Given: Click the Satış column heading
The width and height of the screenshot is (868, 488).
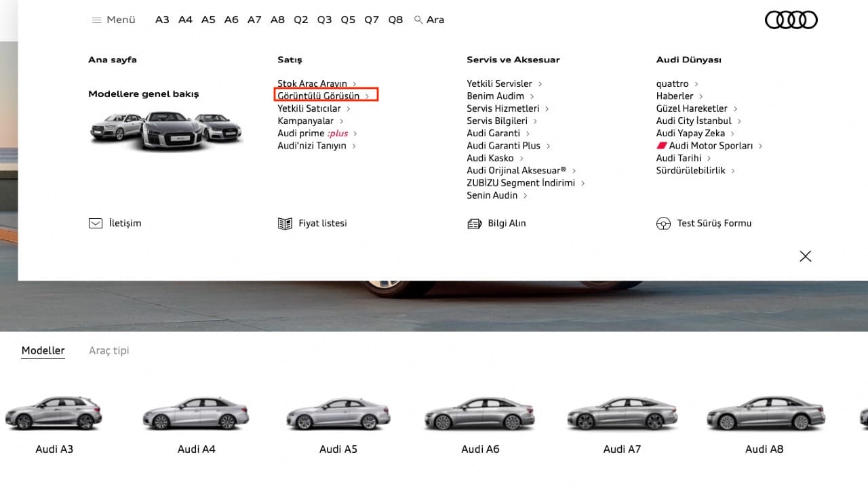Looking at the screenshot, I should coord(290,60).
